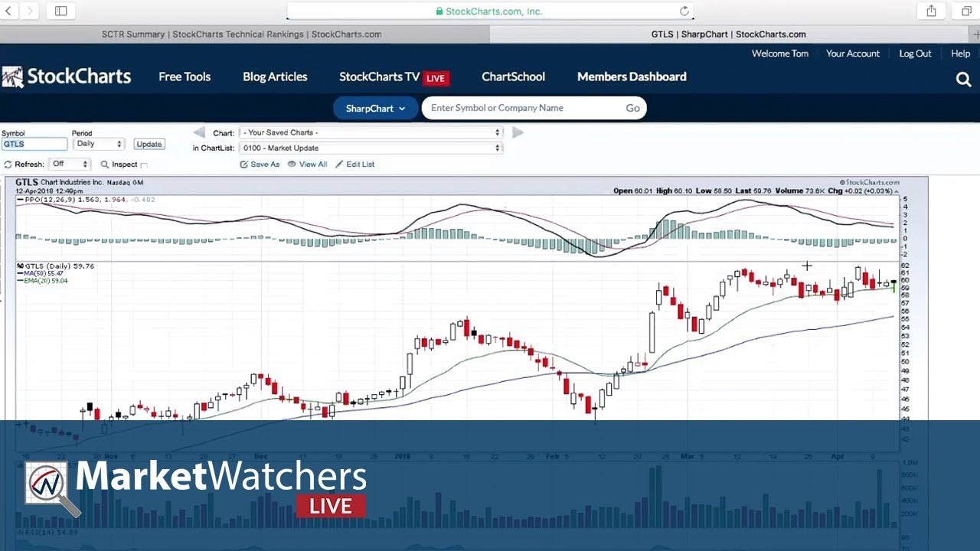Show all tabs overview icon
The width and height of the screenshot is (980, 551).
(x=966, y=11)
